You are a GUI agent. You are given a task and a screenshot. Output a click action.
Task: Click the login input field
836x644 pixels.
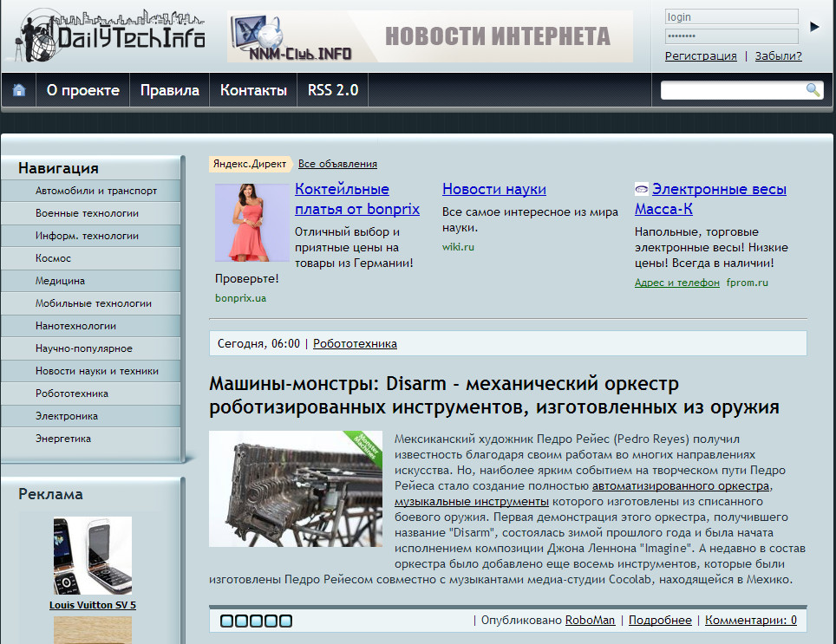730,16
